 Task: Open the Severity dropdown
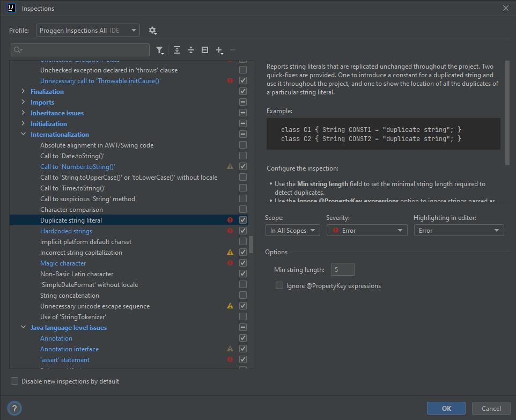(367, 230)
